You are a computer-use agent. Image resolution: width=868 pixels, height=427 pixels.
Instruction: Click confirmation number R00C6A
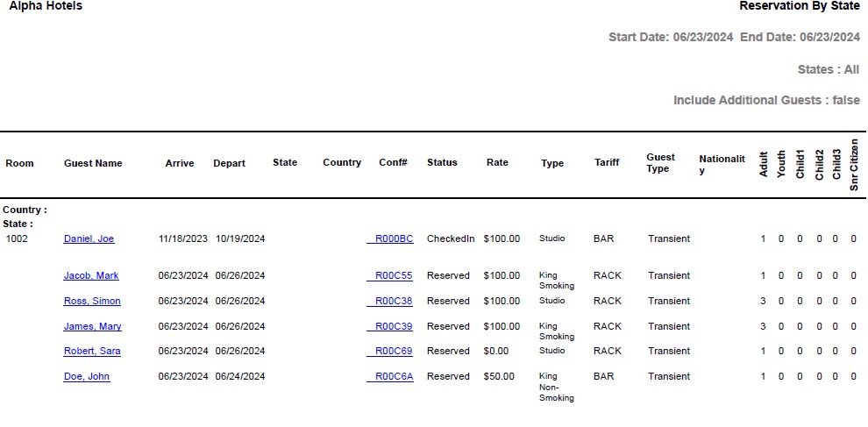pyautogui.click(x=393, y=376)
